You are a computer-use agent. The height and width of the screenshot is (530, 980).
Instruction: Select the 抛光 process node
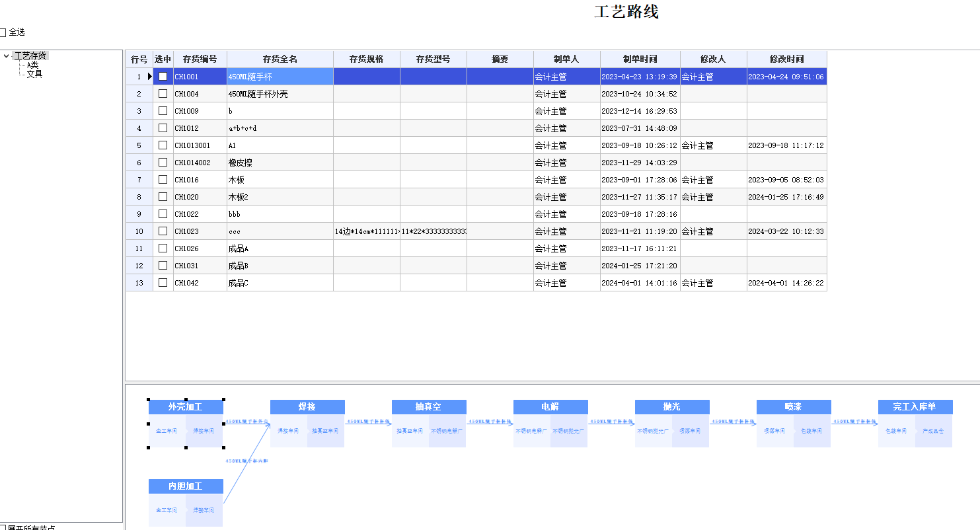672,406
